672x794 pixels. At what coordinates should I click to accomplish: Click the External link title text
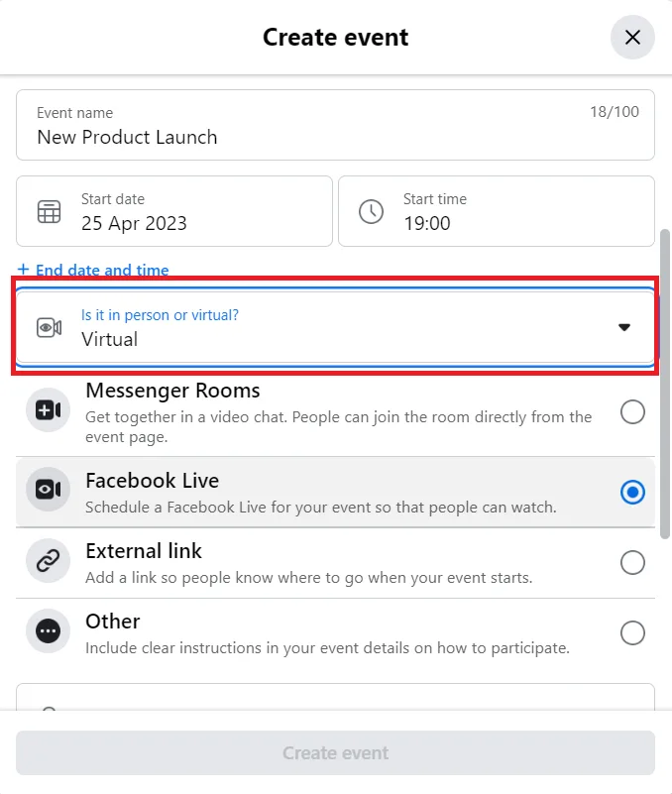click(144, 551)
